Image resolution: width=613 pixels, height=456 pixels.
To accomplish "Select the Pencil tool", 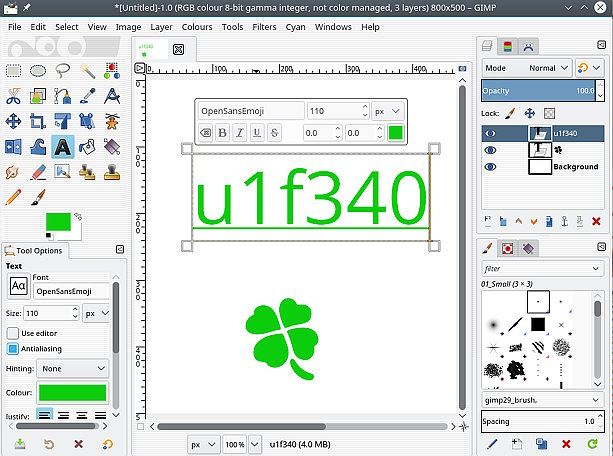I will 14,196.
